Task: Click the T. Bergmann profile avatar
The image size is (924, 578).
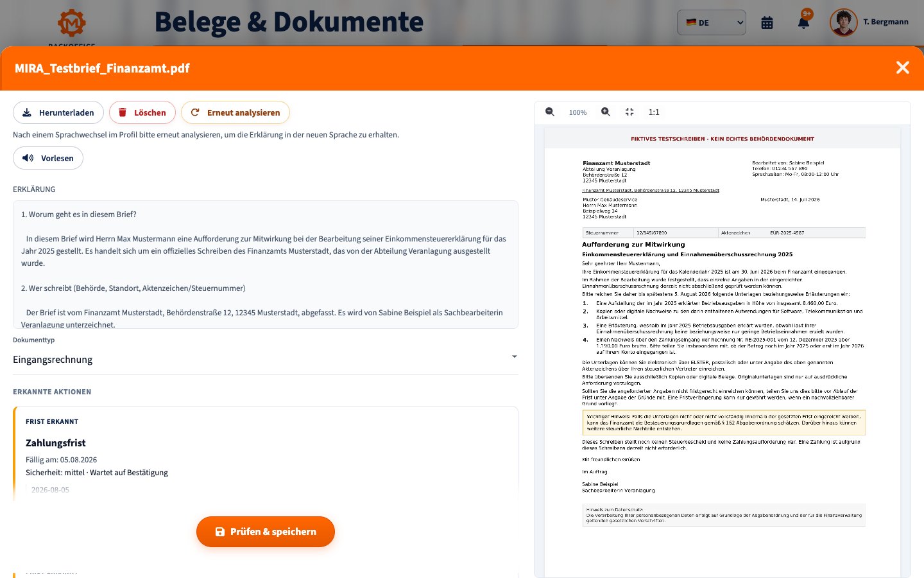Action: [x=844, y=22]
